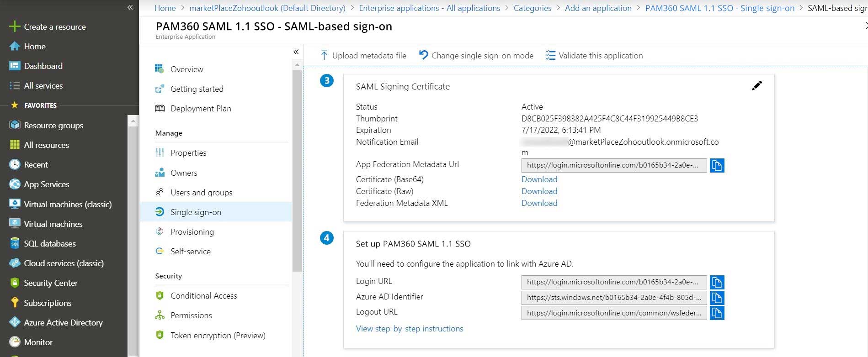
Task: Click Upload metadata file button
Action: coord(363,56)
